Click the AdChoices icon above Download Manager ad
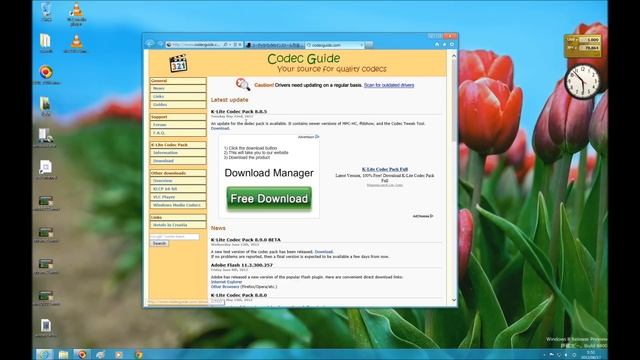Viewport: 640px width, 360px height. tap(317, 137)
